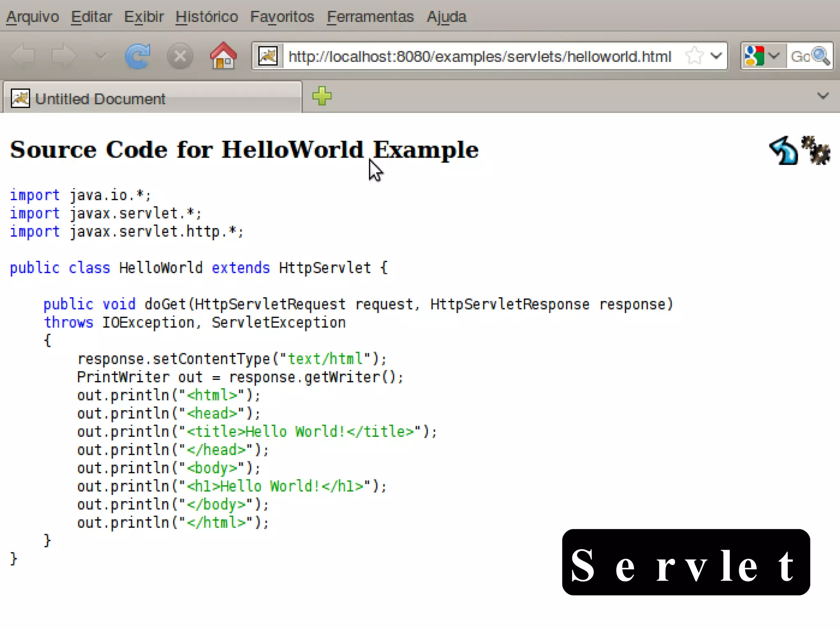Viewport: 840px width, 630px height.
Task: Go to the home page
Action: click(223, 55)
